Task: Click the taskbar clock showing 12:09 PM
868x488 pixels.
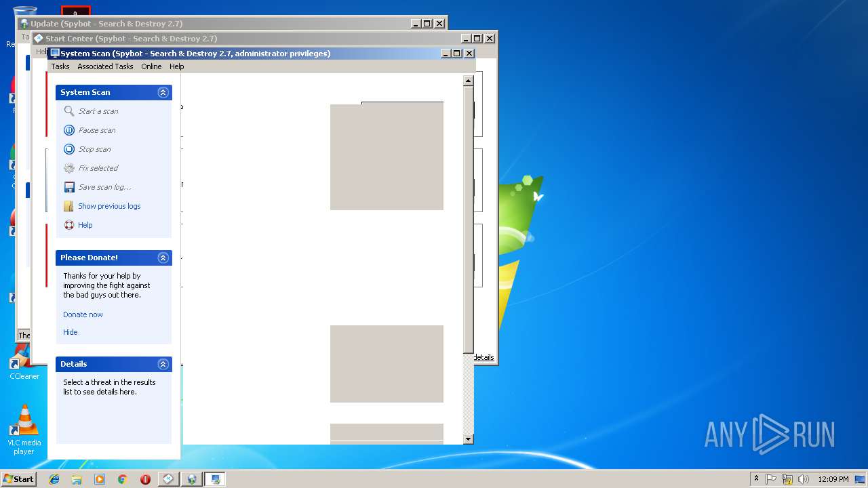Action: tap(833, 479)
